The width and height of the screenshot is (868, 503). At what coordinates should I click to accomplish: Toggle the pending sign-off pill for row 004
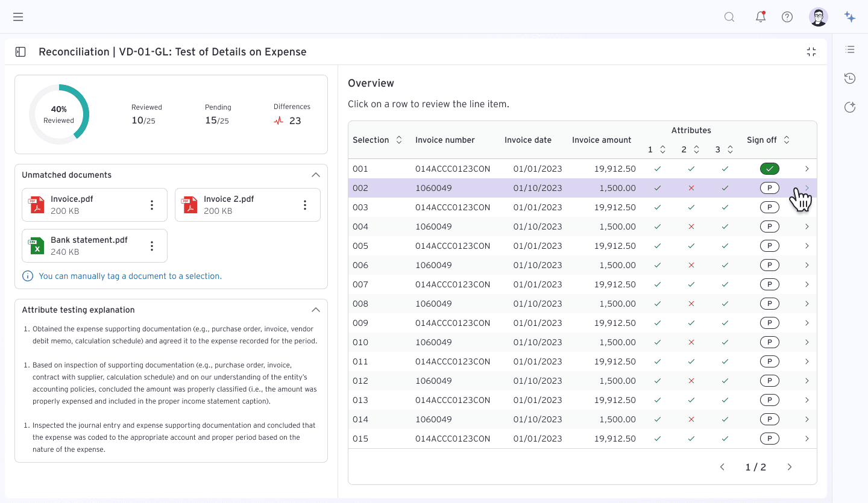[x=770, y=227]
